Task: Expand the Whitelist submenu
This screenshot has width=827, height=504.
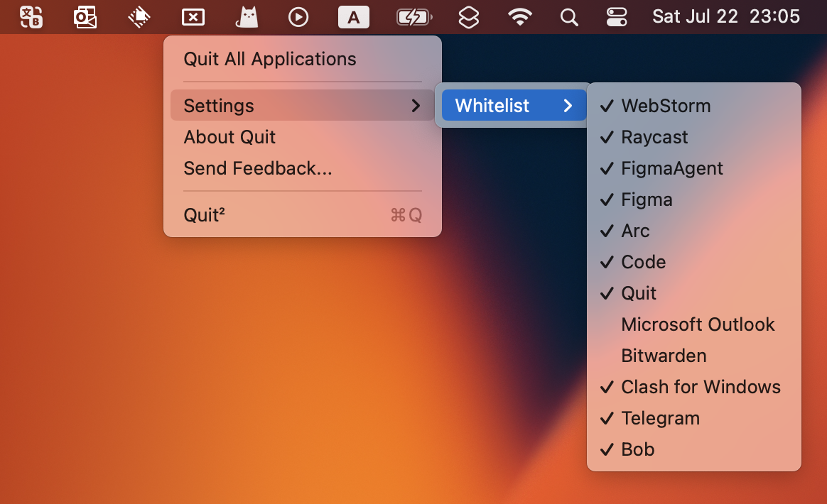Action: tap(514, 106)
